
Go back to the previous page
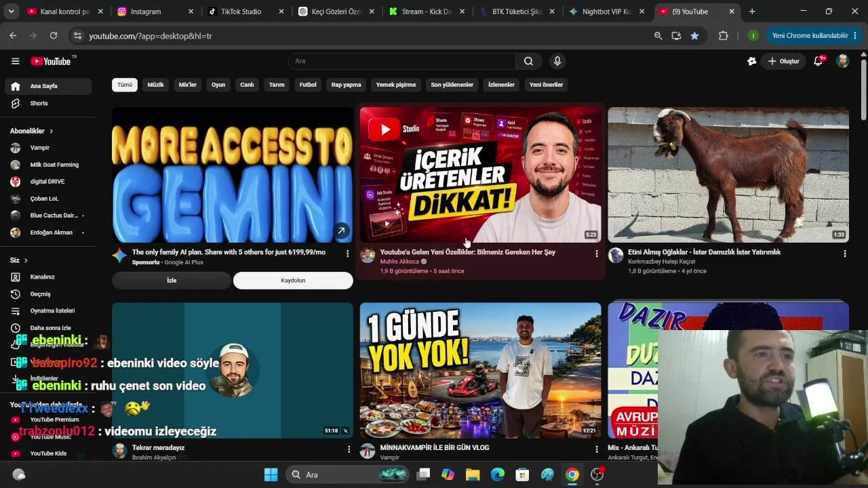coord(13,36)
